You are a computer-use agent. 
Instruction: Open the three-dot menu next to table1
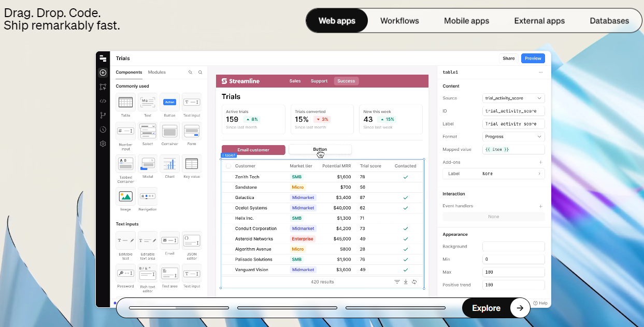(541, 73)
